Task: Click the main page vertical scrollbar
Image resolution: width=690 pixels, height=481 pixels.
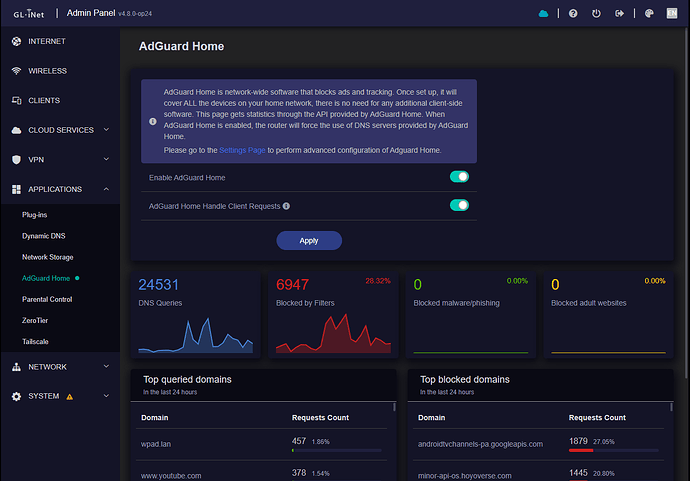Action: pos(687,202)
